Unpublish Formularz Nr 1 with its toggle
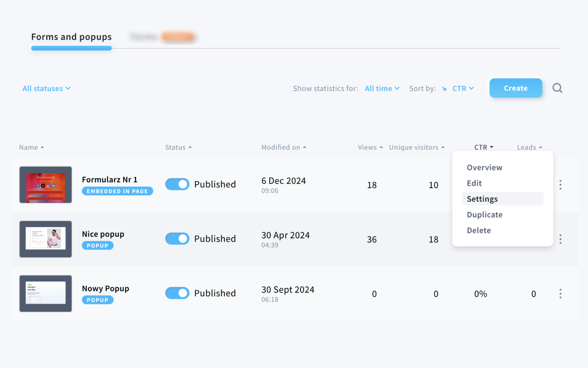This screenshot has width=588, height=368. point(177,184)
